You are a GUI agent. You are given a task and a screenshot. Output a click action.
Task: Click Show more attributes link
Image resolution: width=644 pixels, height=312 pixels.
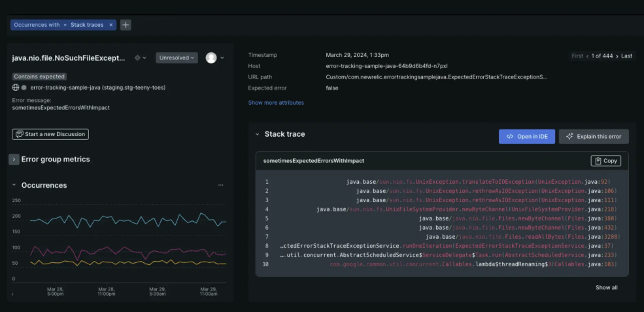click(276, 103)
